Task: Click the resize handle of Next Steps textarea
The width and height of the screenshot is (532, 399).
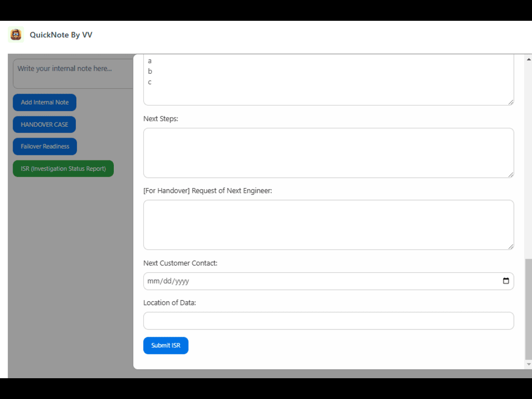Action: click(x=511, y=175)
